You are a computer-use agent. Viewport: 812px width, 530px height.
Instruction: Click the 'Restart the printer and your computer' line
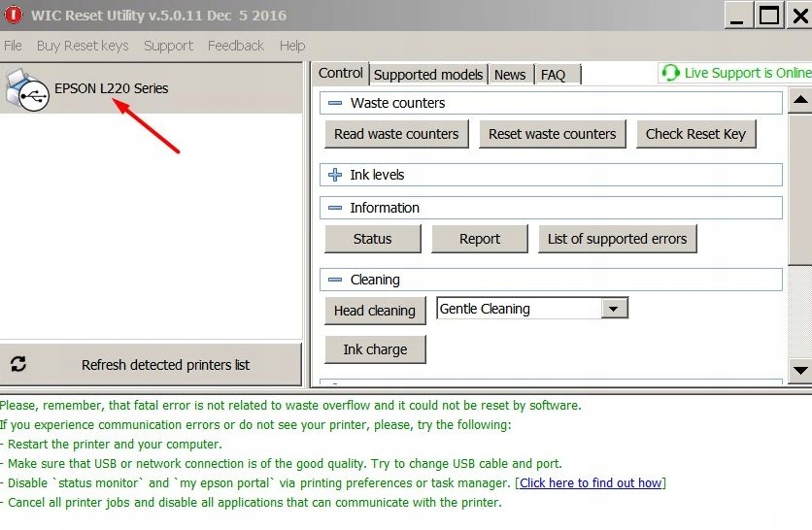click(x=112, y=444)
